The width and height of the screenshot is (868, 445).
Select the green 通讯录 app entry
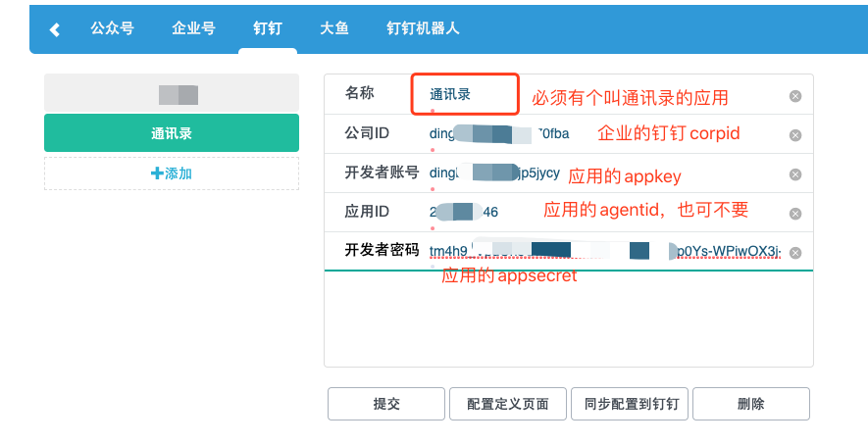pos(172,133)
